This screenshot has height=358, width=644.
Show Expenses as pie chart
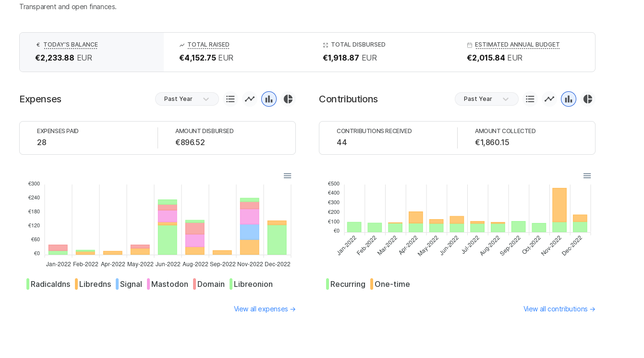click(288, 99)
